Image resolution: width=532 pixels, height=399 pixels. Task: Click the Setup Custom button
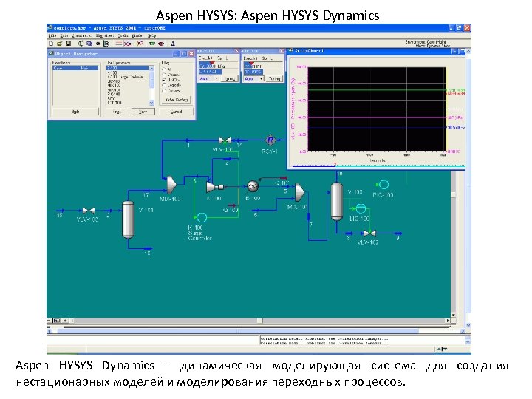(x=176, y=100)
